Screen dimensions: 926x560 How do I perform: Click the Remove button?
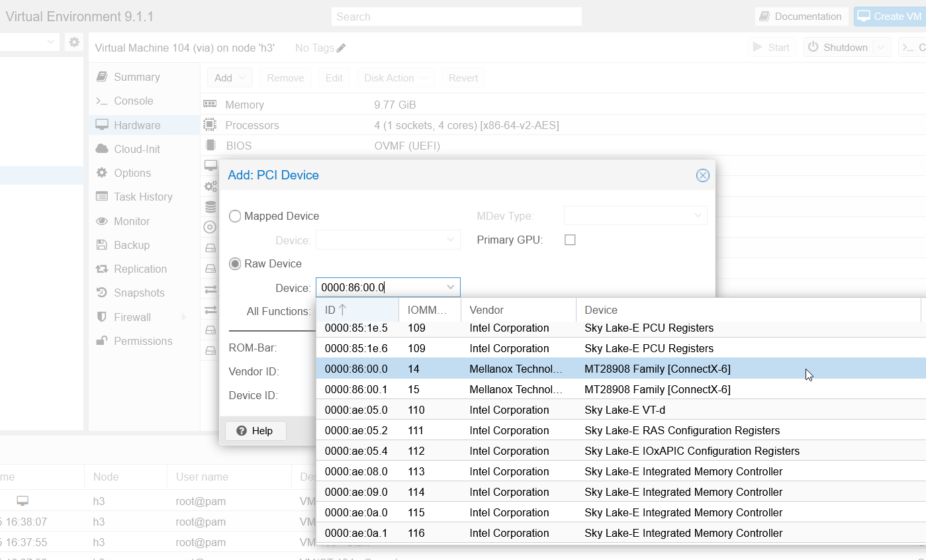tap(285, 77)
